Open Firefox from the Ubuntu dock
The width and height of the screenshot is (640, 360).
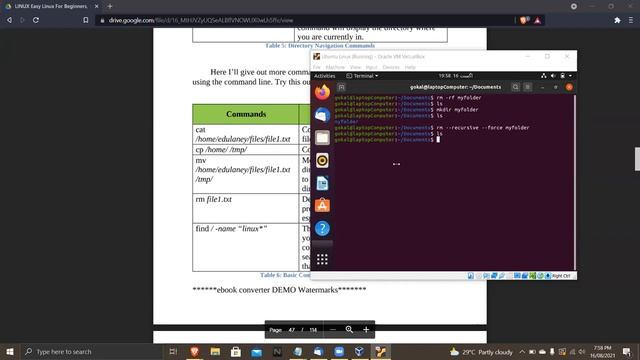[322, 92]
